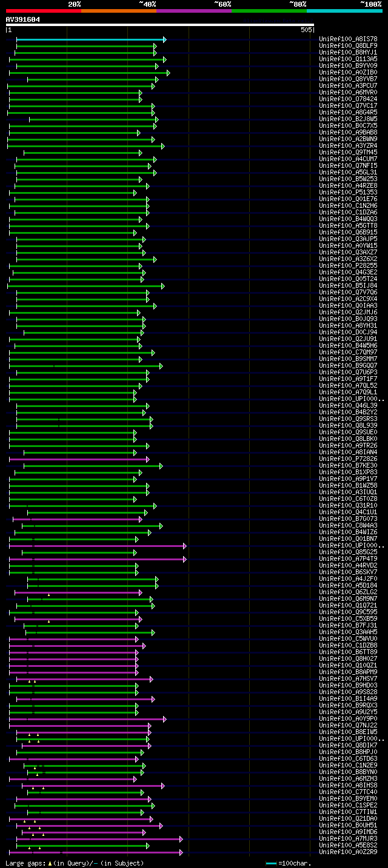The height and width of the screenshot is (868, 388).
Task: Click the red 20% identity color bar
Action: (x=43, y=10)
